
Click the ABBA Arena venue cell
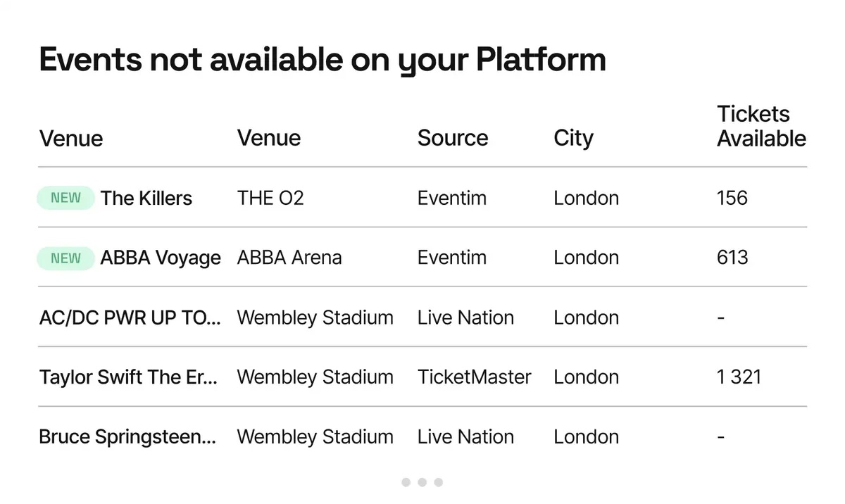[x=289, y=258]
